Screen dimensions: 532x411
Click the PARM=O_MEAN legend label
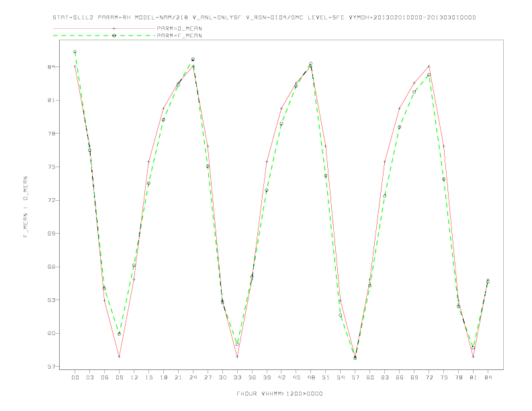(x=179, y=28)
